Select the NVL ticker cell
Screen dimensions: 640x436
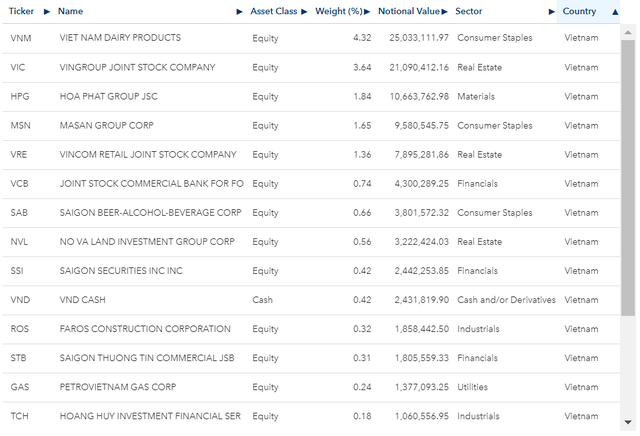click(x=19, y=242)
